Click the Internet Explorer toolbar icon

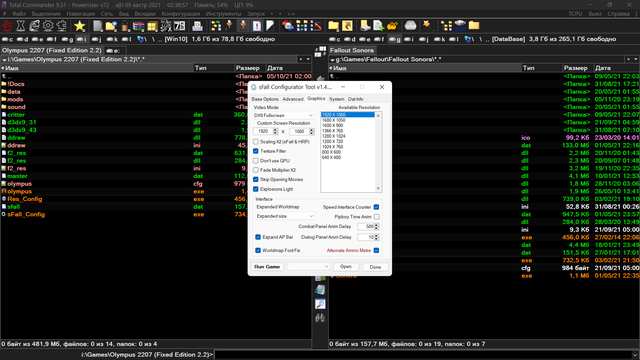(35, 26)
